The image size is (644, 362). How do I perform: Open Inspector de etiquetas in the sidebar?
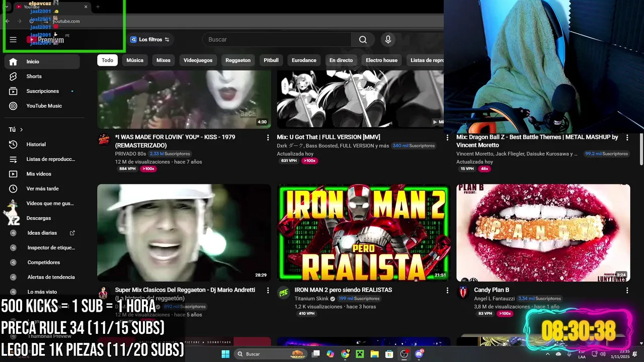pos(42,247)
